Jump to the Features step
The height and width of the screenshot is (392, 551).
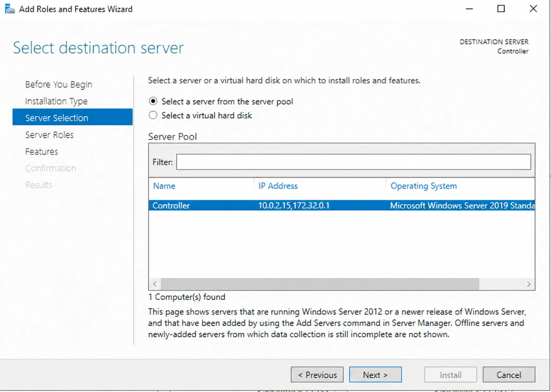click(42, 152)
